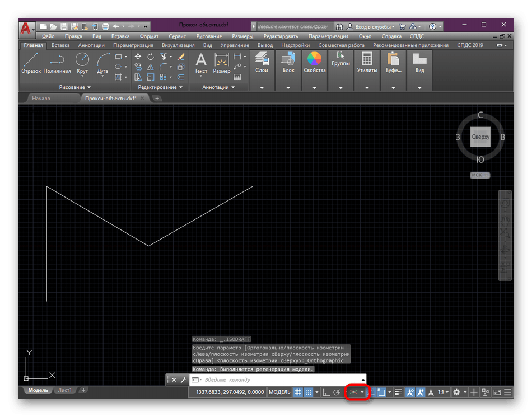Screen dimensions: 532x417
Task: Open isometric drafting plane dropdown arrow
Action: pos(362,392)
